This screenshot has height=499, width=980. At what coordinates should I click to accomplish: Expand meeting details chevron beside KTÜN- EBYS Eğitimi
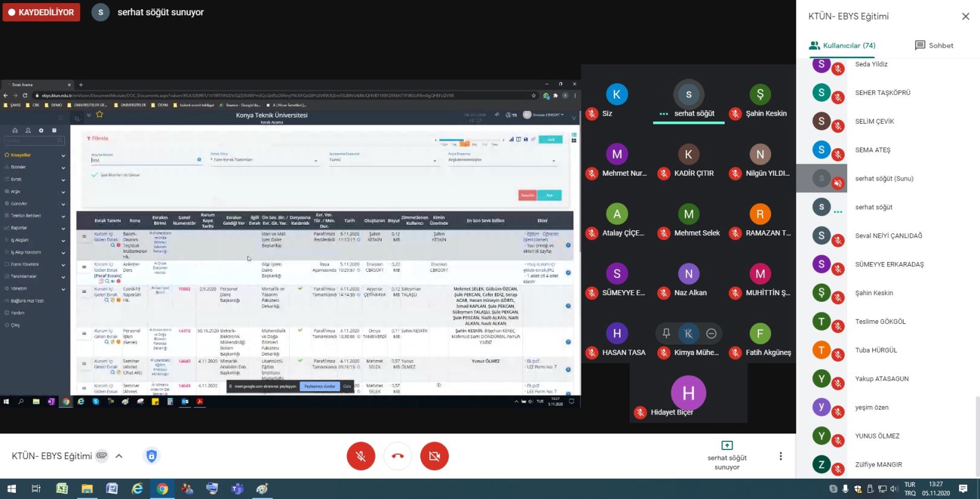pos(119,456)
